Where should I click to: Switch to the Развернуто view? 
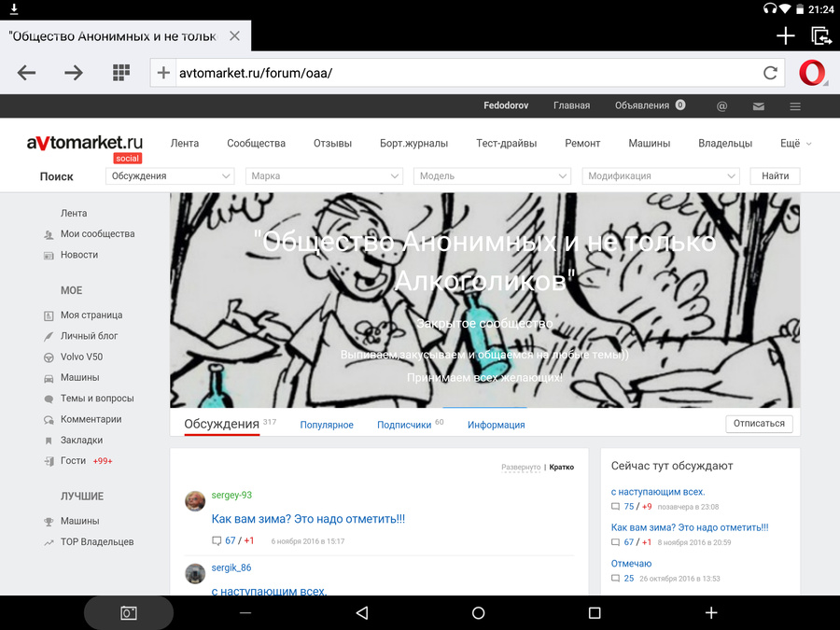521,468
